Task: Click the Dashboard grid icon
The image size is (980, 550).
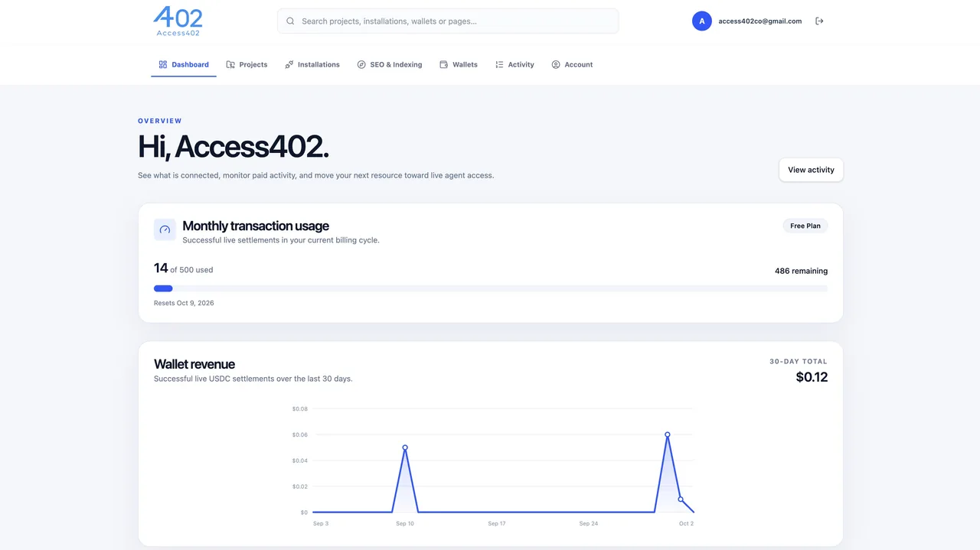Action: click(x=163, y=65)
